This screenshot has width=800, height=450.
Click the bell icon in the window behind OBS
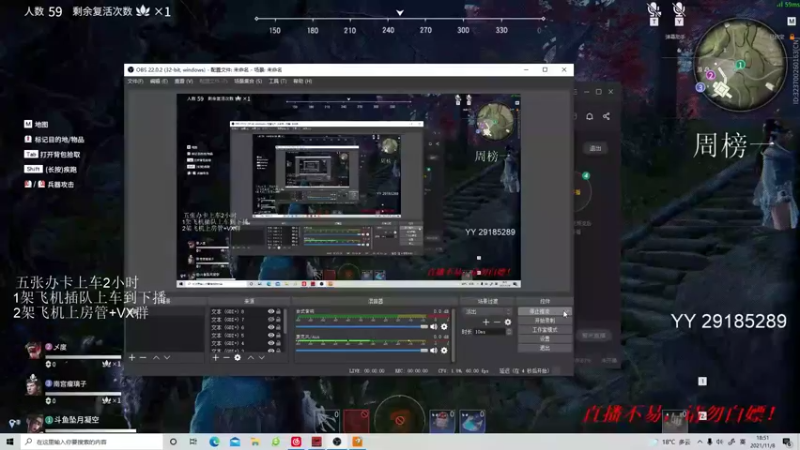(x=589, y=116)
